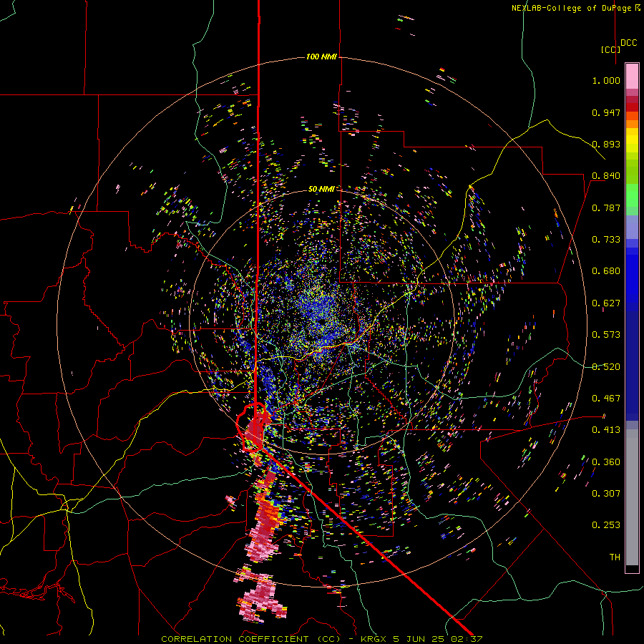
Task: Select the 0.733 scale value
Action: coord(606,240)
